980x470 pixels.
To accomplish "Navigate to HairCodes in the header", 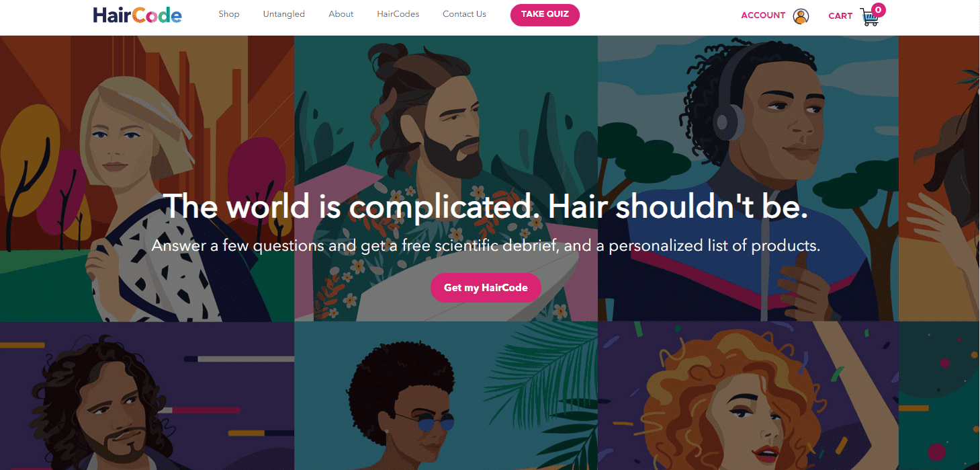I will coord(398,14).
